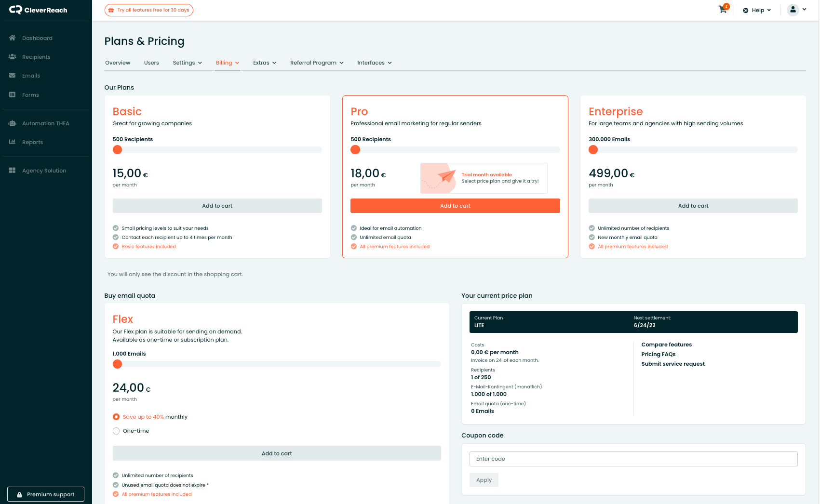
Task: Select the monthly Save up to 40% option
Action: (116, 417)
